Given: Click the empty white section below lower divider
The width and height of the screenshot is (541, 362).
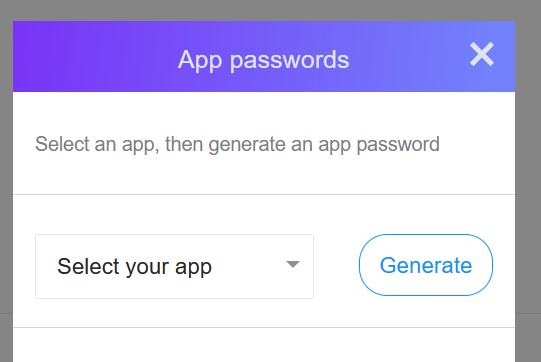Looking at the screenshot, I should pyautogui.click(x=264, y=345).
